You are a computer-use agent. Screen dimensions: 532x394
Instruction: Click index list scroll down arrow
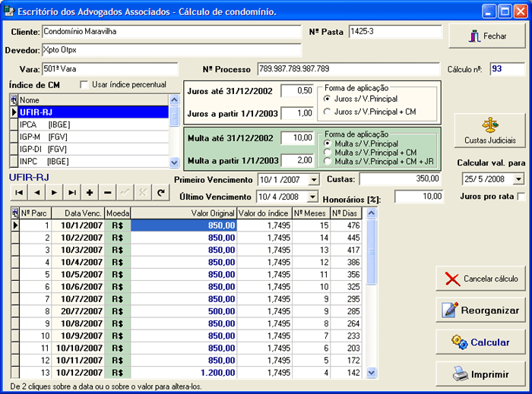pos(174,162)
